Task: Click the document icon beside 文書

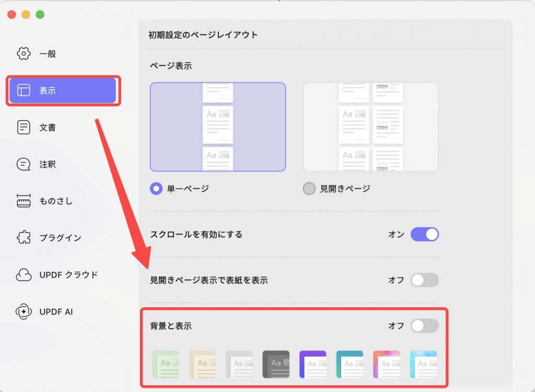Action: (x=24, y=128)
